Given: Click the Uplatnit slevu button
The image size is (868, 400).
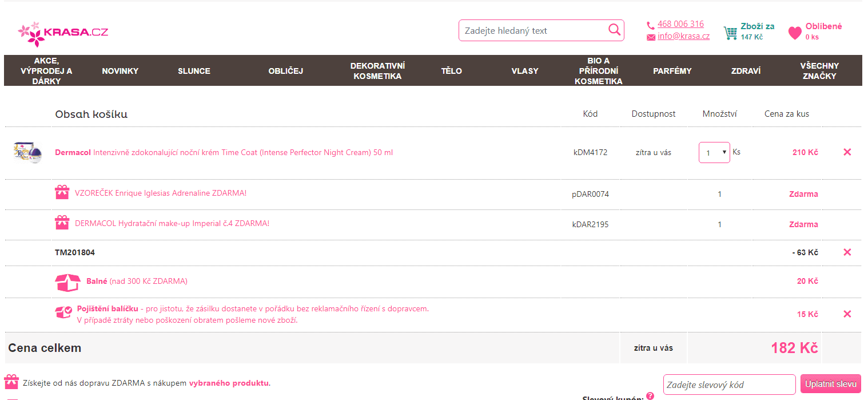Looking at the screenshot, I should [x=830, y=384].
